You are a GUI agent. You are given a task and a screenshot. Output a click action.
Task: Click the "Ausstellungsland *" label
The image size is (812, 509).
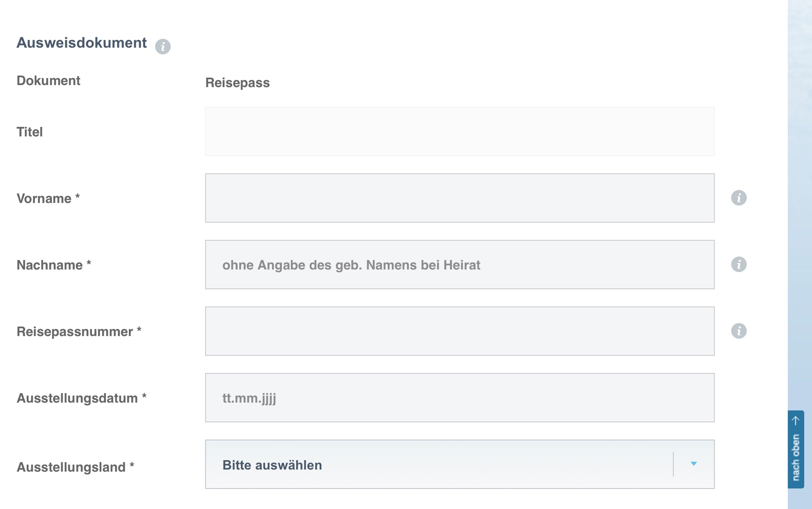pos(75,467)
